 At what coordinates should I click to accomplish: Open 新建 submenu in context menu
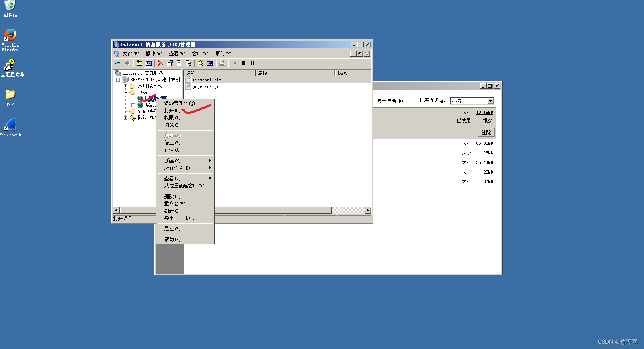(x=185, y=161)
